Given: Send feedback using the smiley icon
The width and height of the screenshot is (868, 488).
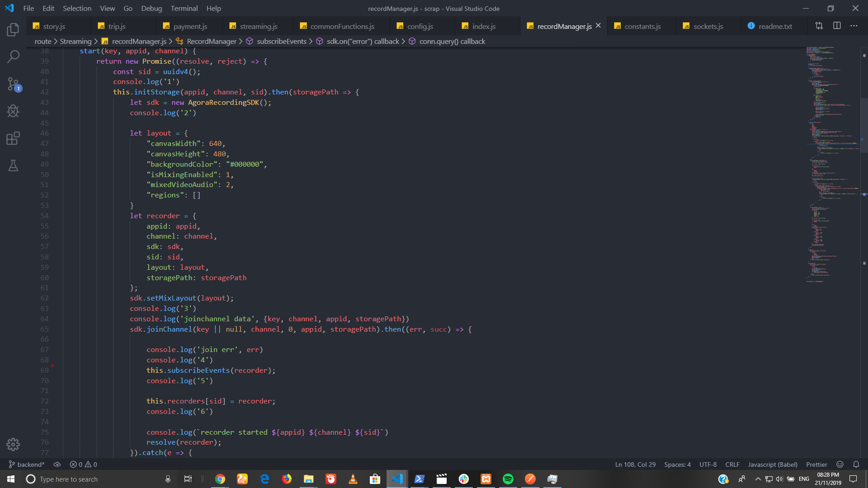Looking at the screenshot, I should [840, 464].
